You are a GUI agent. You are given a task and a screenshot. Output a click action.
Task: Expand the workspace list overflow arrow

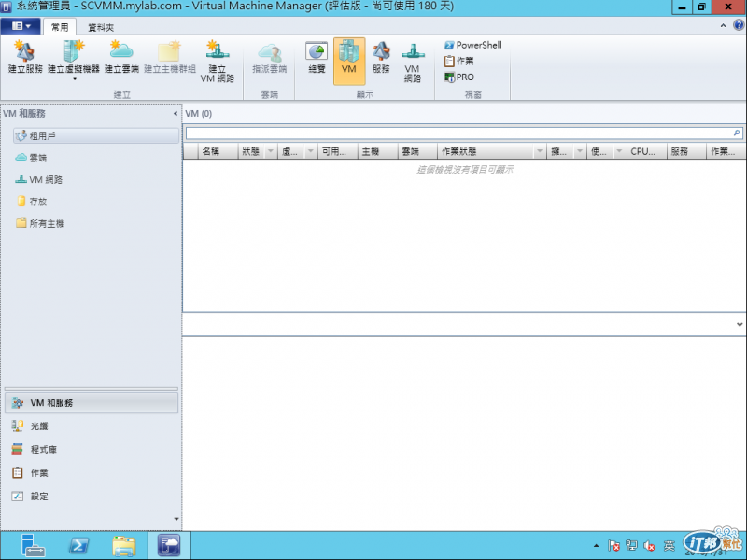click(176, 519)
